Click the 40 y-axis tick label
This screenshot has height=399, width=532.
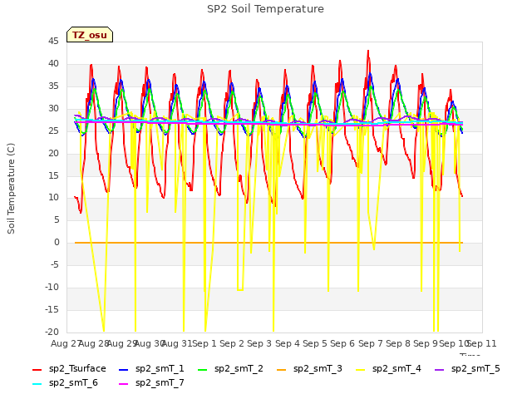click(x=53, y=63)
